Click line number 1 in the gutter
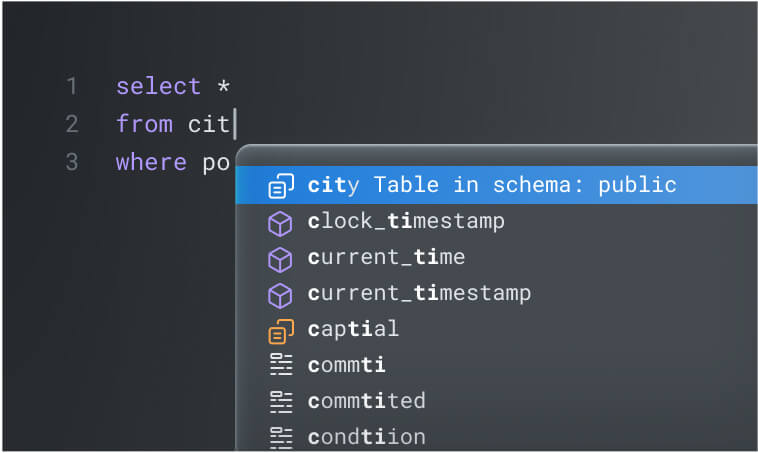The width and height of the screenshot is (758, 453). pyautogui.click(x=71, y=86)
